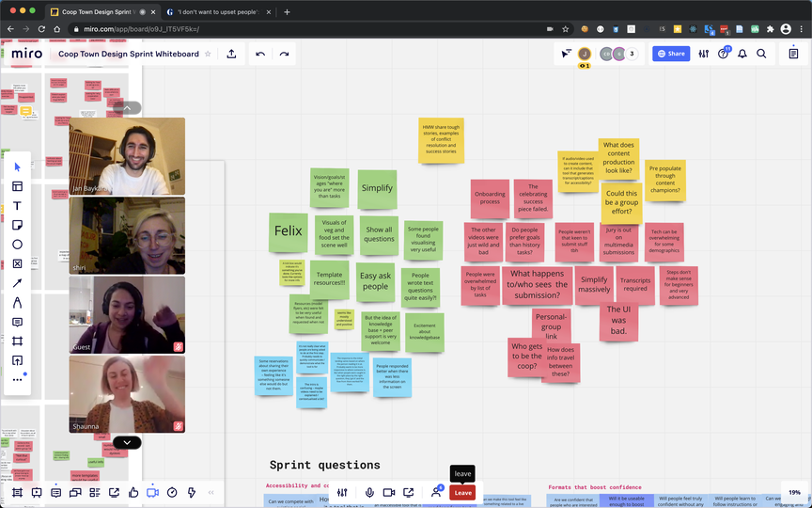The image size is (812, 508).
Task: Open the cards panel in bottom toolbar
Action: 75,492
